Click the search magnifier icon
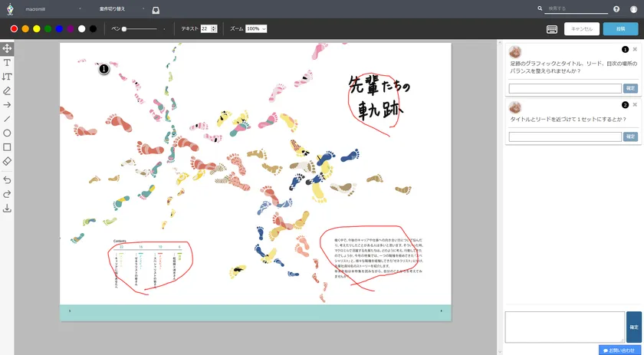The width and height of the screenshot is (644, 355). point(540,8)
